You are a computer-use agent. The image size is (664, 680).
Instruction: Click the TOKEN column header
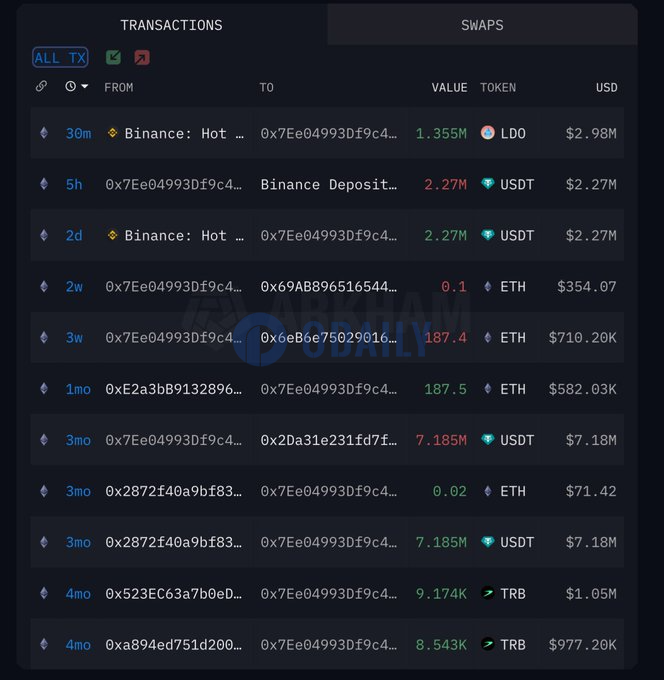tap(498, 88)
